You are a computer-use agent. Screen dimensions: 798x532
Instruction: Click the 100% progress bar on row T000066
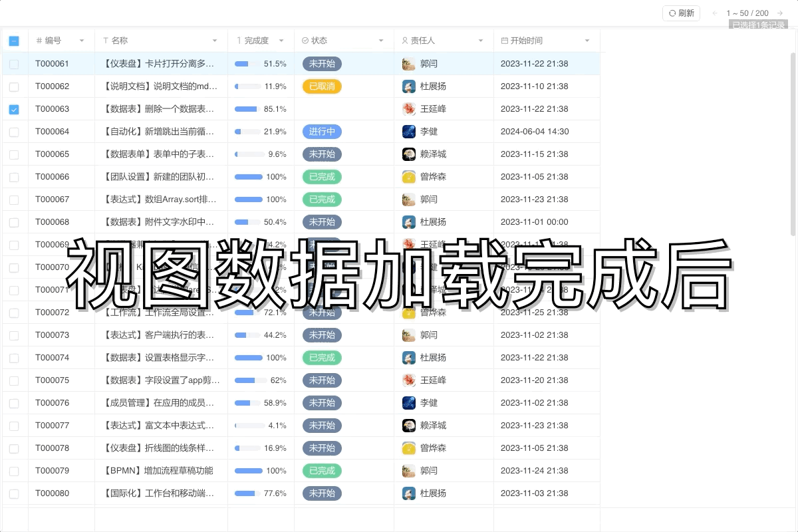pos(249,177)
